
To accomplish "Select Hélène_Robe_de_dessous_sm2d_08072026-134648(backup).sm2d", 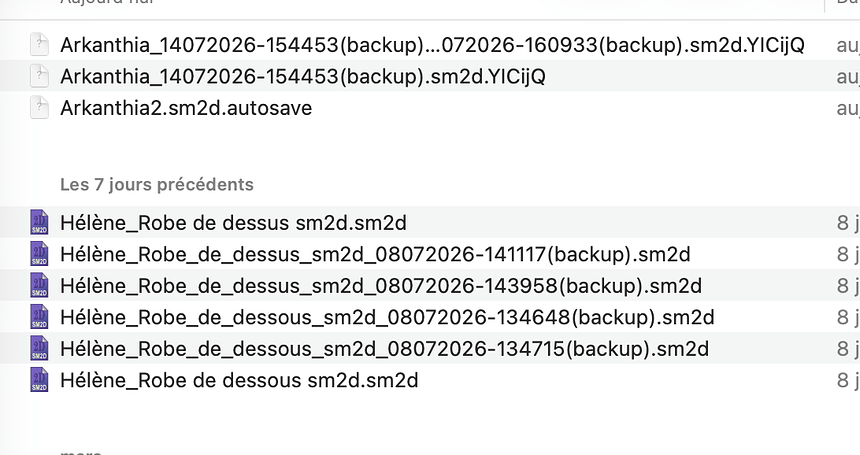I will pyautogui.click(x=387, y=318).
